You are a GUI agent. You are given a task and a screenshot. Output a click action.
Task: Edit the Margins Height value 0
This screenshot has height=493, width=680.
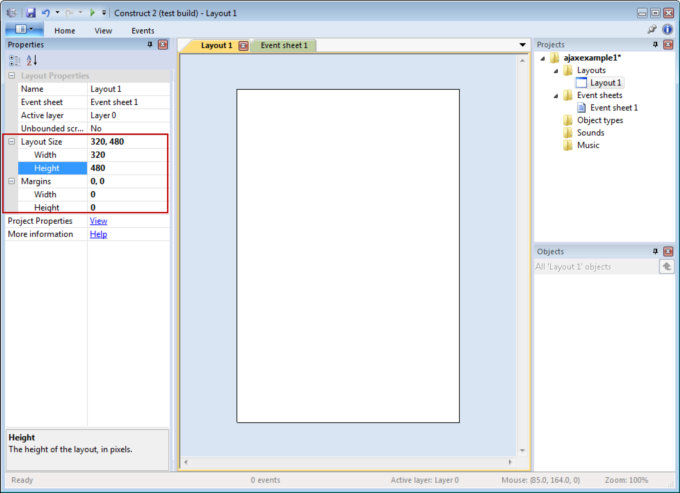(x=128, y=207)
